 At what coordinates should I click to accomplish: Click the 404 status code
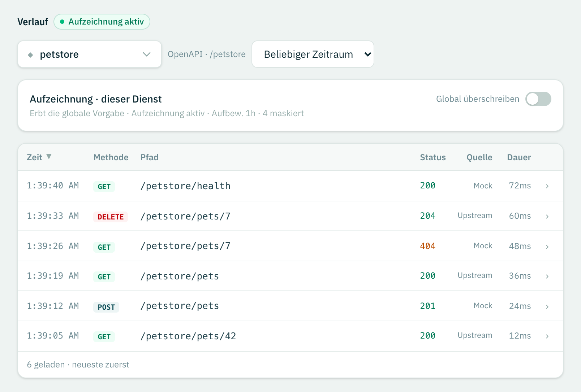pos(428,246)
